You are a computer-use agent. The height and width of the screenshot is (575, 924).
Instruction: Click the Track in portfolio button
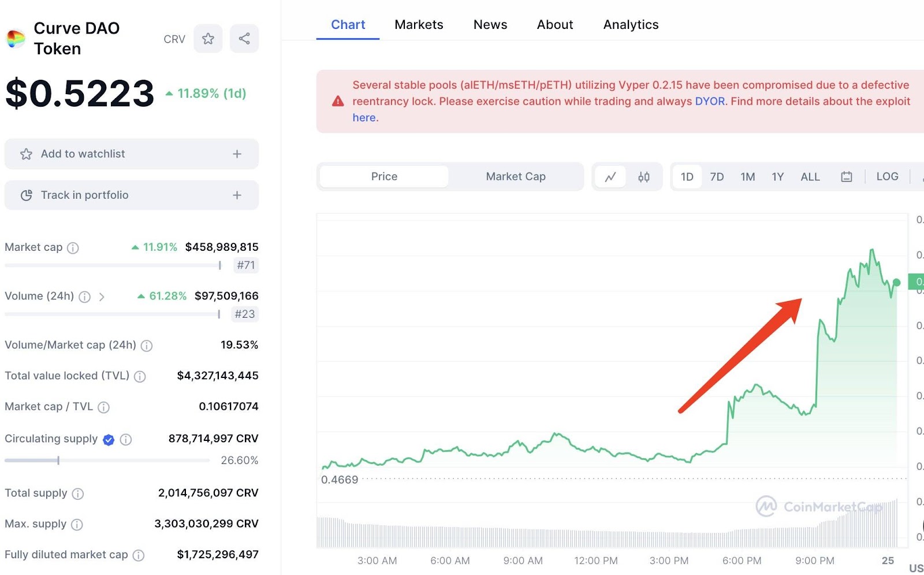pyautogui.click(x=132, y=195)
